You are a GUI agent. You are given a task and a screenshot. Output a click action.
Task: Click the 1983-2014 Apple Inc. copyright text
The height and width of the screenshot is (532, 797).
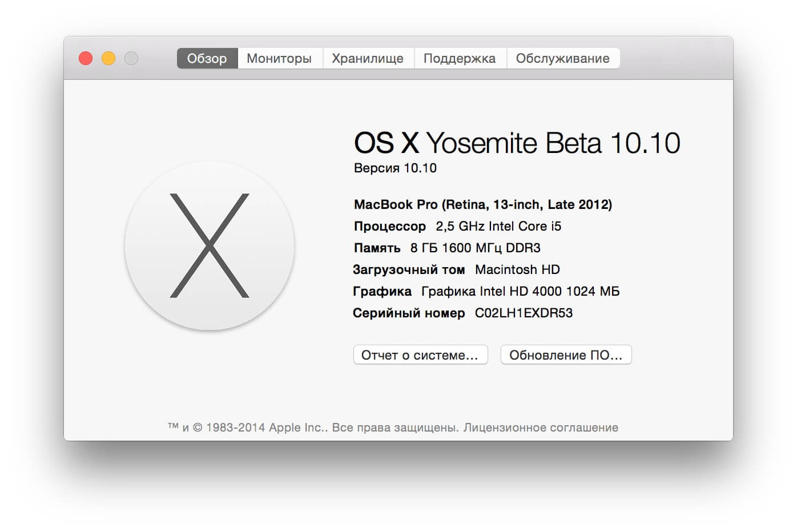(265, 428)
